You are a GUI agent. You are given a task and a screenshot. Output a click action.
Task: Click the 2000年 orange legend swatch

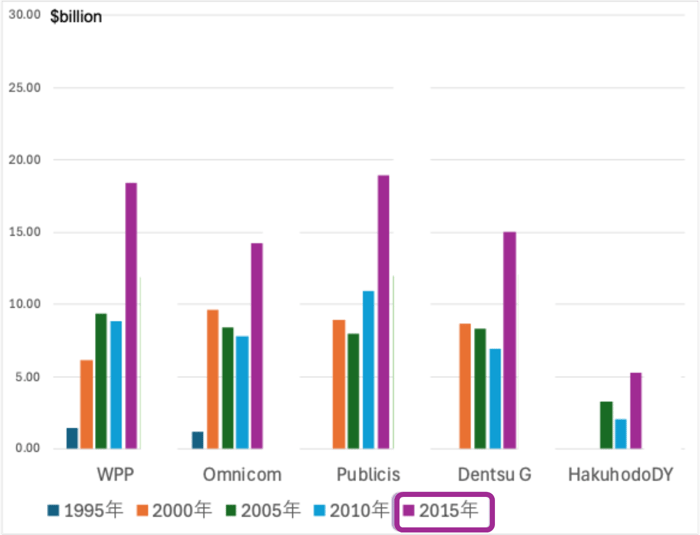tap(142, 510)
